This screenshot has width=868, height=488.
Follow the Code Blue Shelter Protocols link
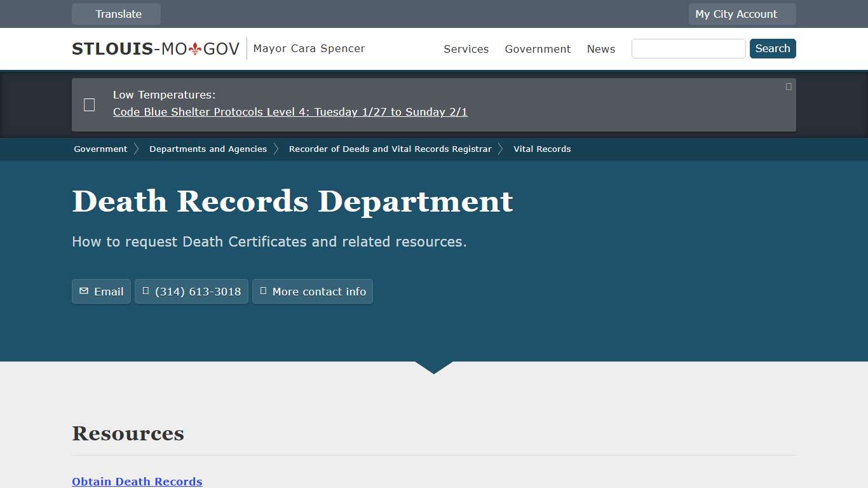(x=290, y=112)
